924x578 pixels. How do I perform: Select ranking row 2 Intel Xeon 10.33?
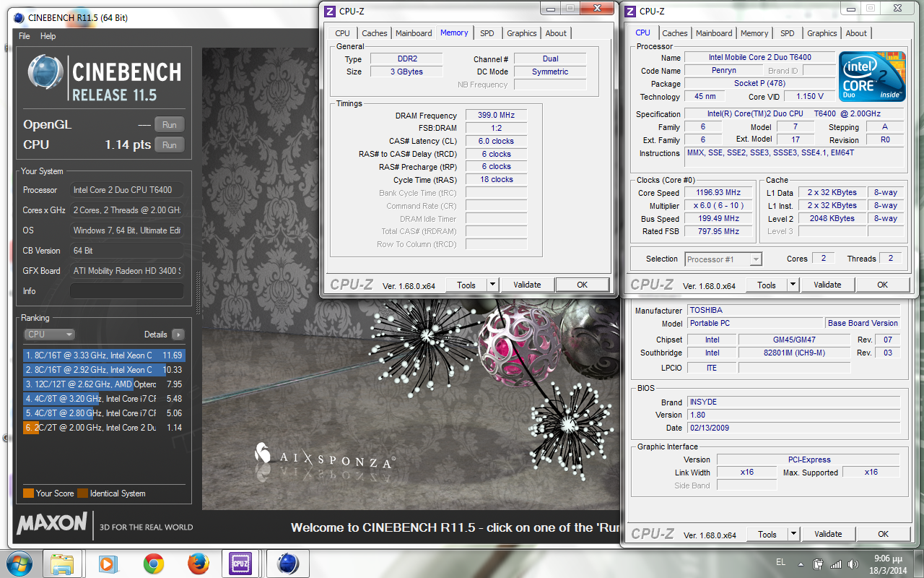pyautogui.click(x=104, y=370)
